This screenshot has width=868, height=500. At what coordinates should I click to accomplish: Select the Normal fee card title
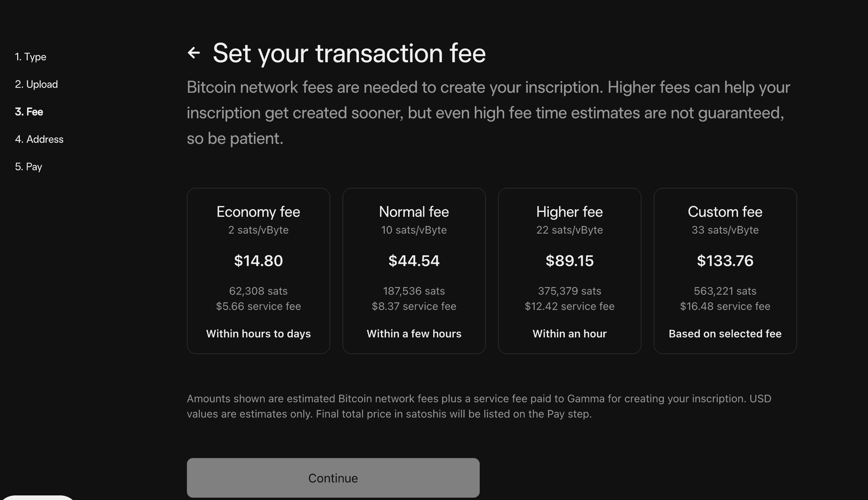coord(414,212)
